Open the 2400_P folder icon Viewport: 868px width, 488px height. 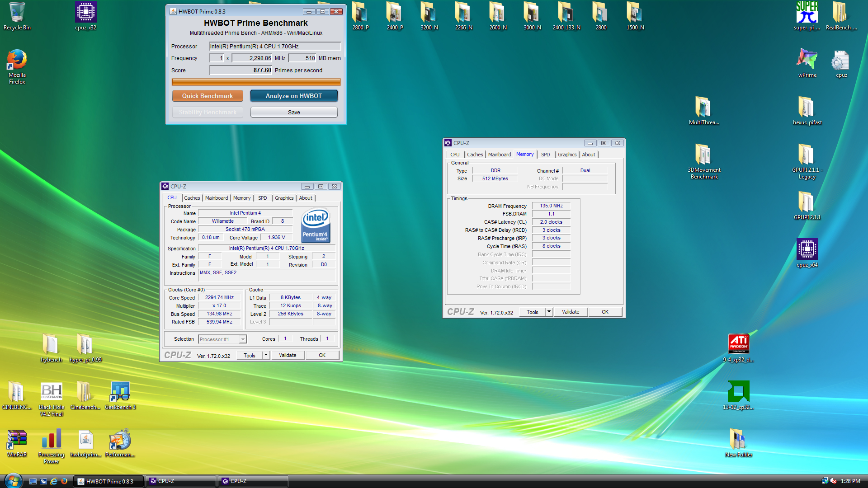pyautogui.click(x=395, y=16)
